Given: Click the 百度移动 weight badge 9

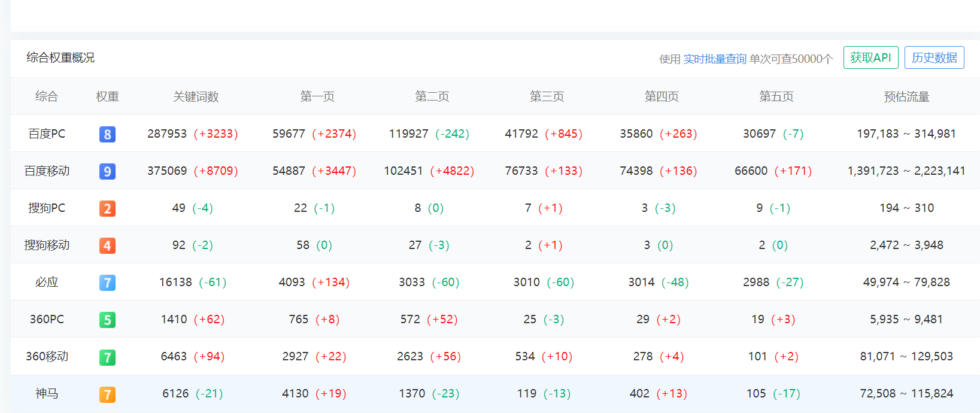Looking at the screenshot, I should (107, 171).
